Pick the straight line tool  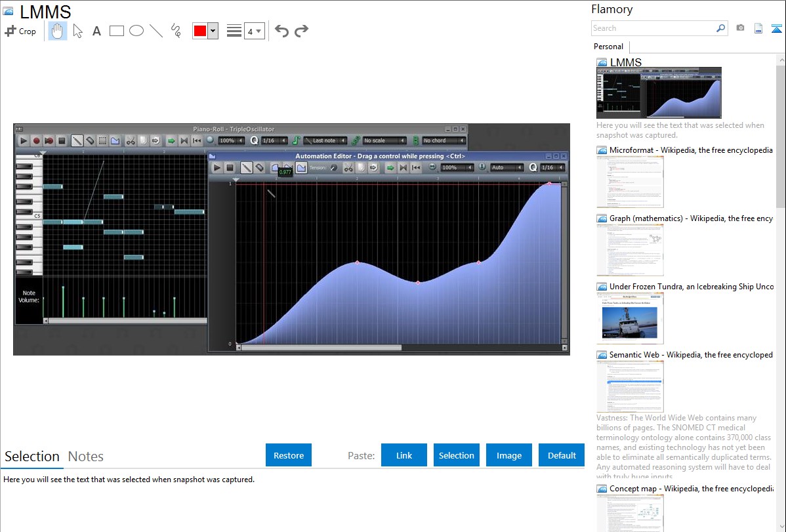tap(156, 31)
